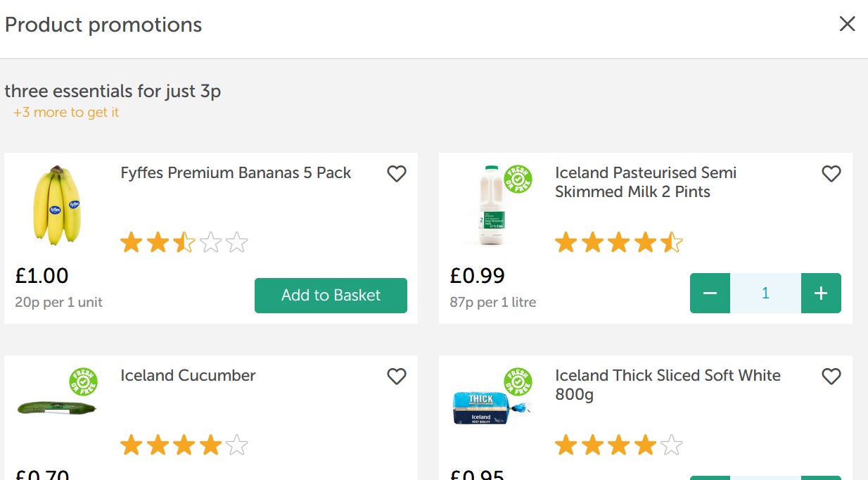Edit the milk quantity field showing 1

click(765, 293)
